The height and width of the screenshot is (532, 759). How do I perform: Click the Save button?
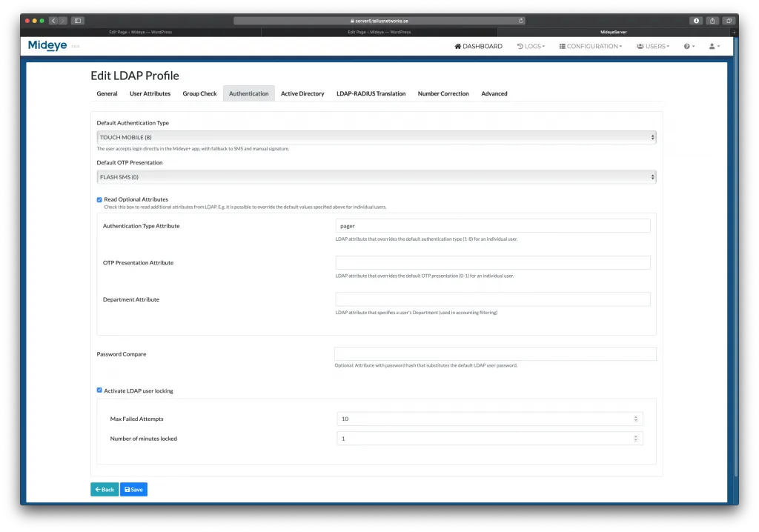pyautogui.click(x=133, y=489)
